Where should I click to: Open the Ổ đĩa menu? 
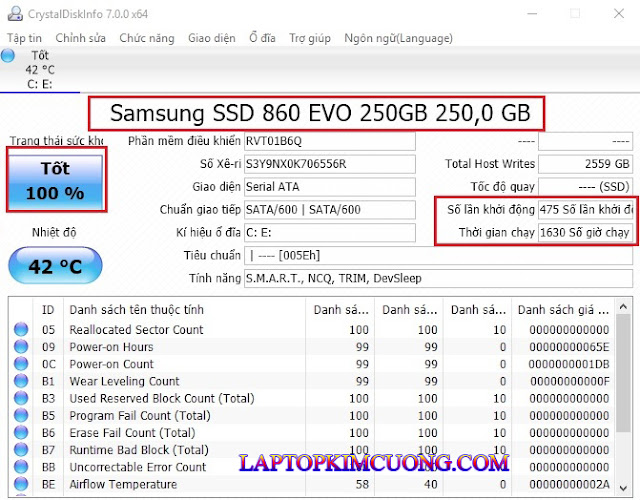pyautogui.click(x=262, y=38)
